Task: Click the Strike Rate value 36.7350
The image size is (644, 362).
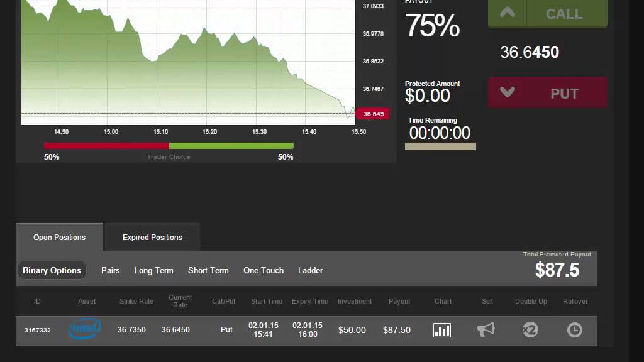Action: [x=131, y=330]
